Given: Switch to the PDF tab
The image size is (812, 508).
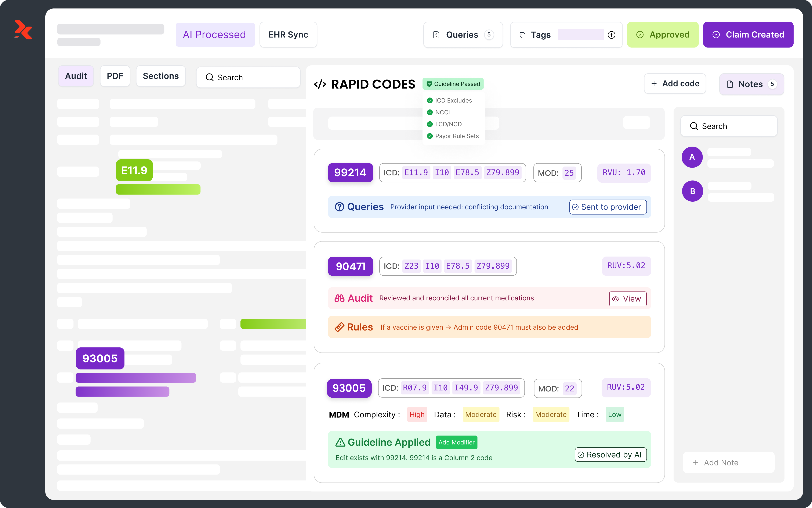Looking at the screenshot, I should click(x=115, y=76).
